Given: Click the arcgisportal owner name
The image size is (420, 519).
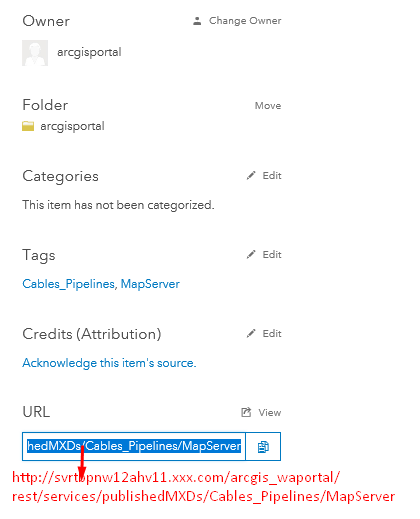Looking at the screenshot, I should tap(89, 52).
